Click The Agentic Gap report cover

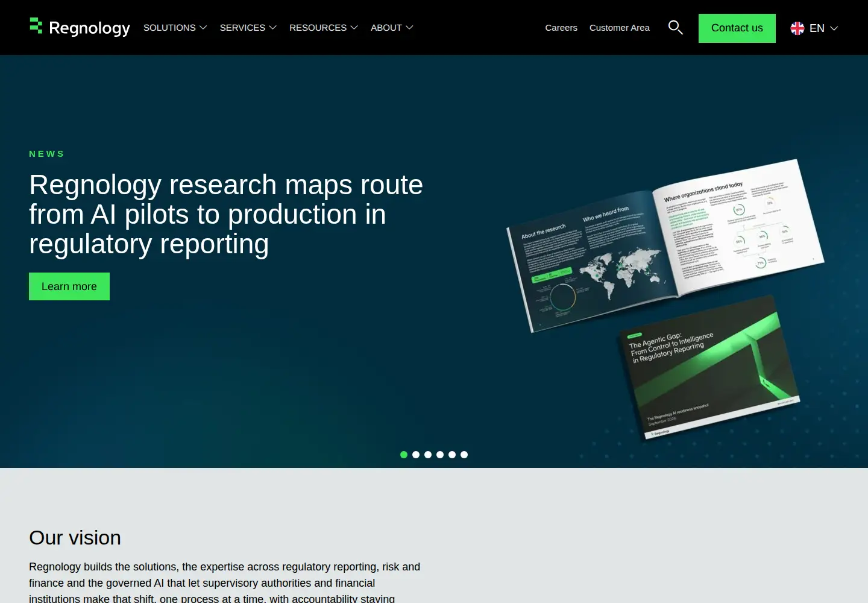(710, 367)
